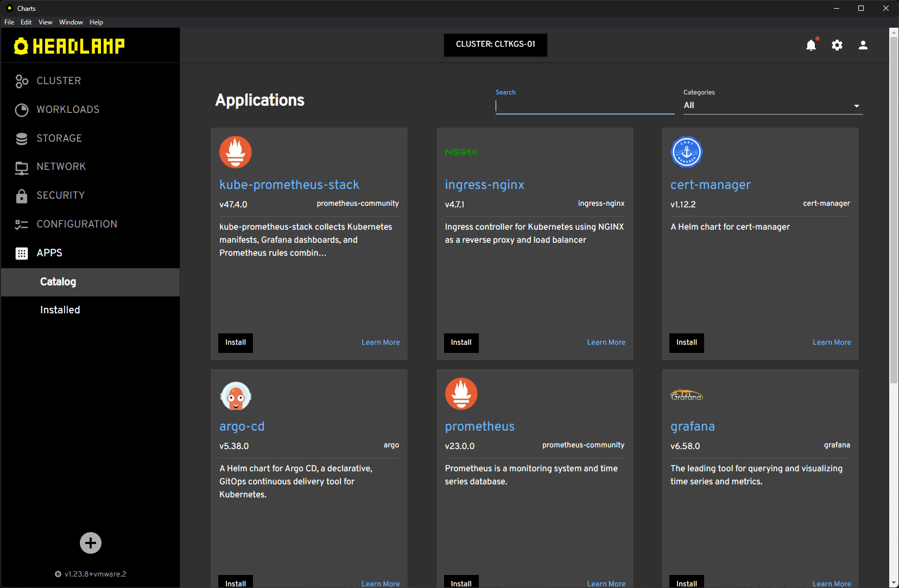Open the Installed apps tab
Image resolution: width=899 pixels, height=588 pixels.
click(x=60, y=310)
